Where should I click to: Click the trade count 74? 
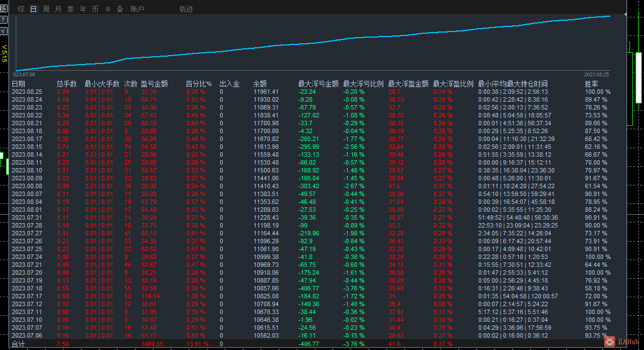point(128,147)
